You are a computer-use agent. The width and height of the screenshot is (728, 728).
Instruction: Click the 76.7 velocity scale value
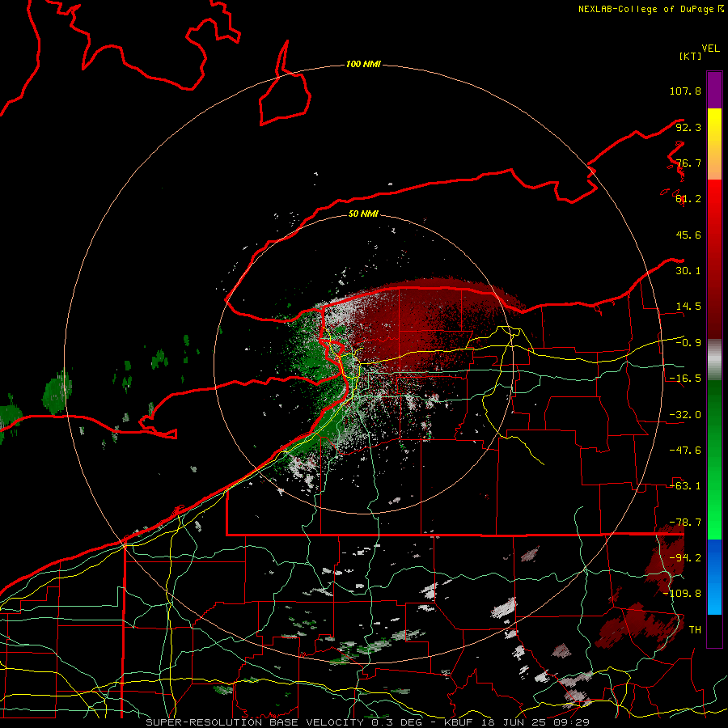(x=688, y=163)
